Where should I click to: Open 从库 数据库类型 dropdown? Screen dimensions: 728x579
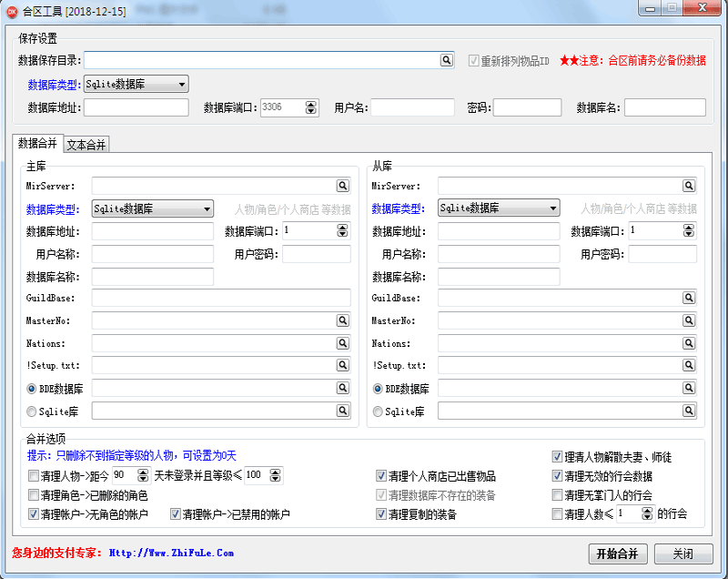[499, 208]
